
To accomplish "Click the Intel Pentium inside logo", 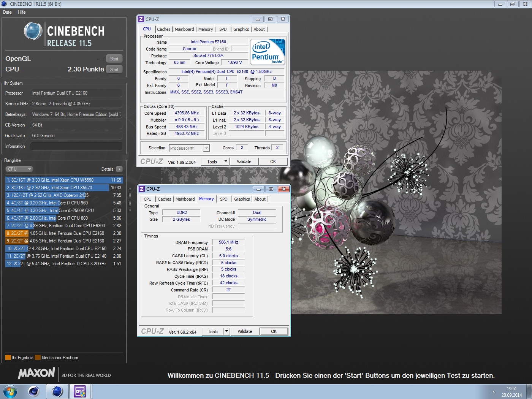I will [x=268, y=52].
